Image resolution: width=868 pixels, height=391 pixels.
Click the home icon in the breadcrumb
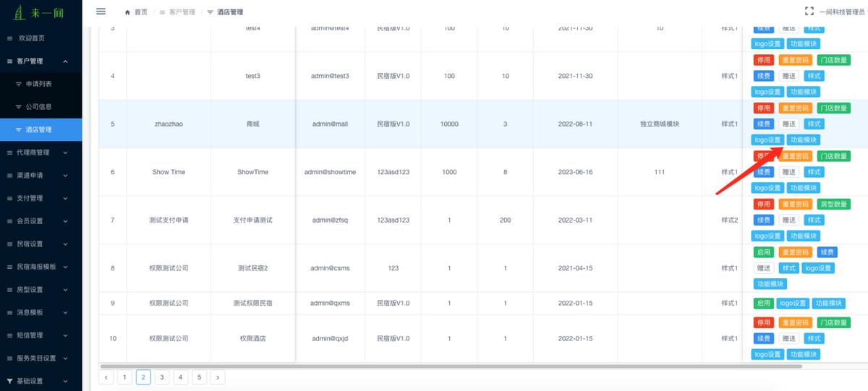128,12
